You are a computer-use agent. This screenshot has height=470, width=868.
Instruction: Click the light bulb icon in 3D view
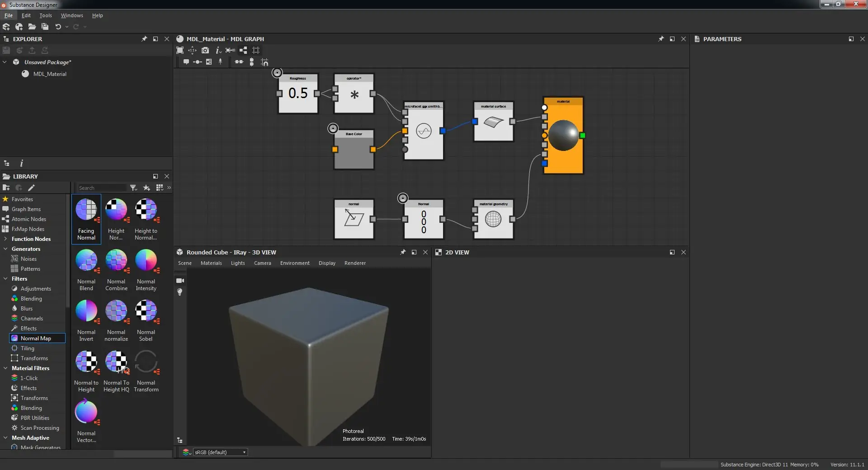tap(180, 292)
